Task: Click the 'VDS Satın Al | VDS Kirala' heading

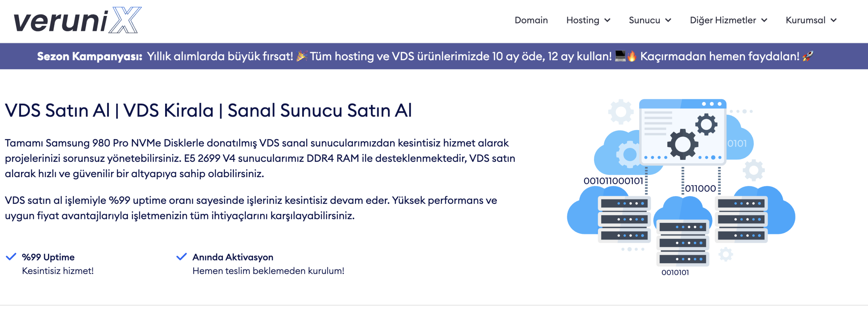Action: coord(208,110)
